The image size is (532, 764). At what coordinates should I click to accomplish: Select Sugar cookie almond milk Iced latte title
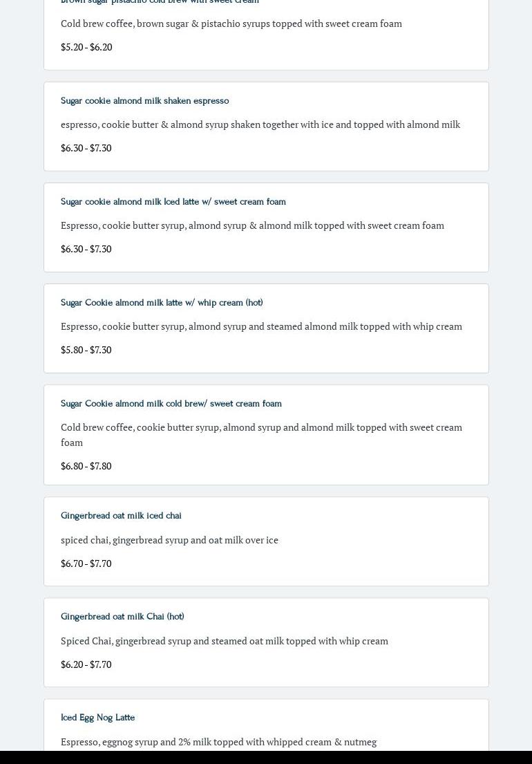[173, 202]
